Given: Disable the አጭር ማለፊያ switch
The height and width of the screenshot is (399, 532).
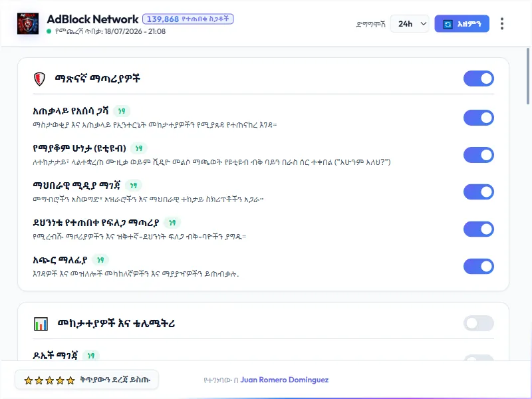Looking at the screenshot, I should pyautogui.click(x=478, y=267).
